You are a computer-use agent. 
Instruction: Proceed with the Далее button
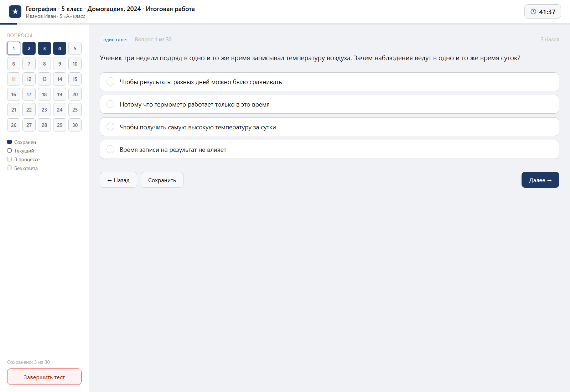(x=540, y=180)
